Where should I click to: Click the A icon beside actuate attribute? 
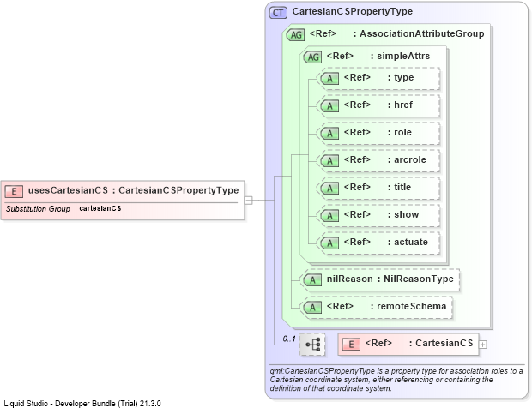329,243
